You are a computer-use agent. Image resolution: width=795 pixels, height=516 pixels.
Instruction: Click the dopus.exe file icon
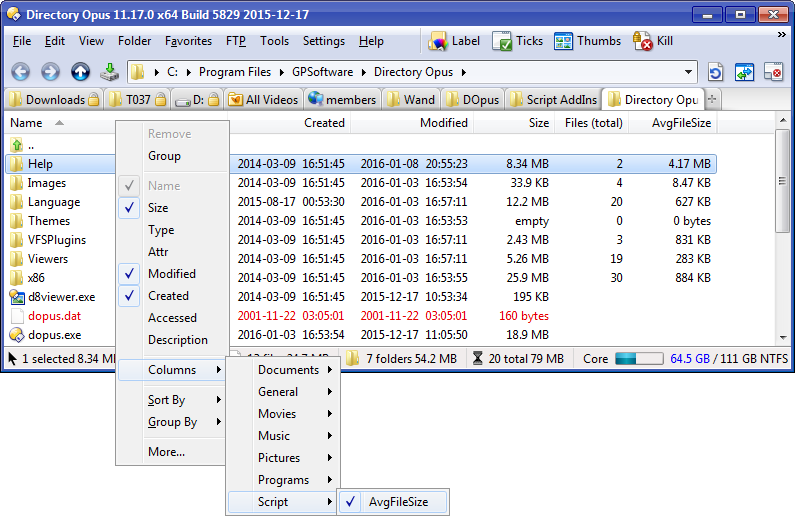[17, 335]
